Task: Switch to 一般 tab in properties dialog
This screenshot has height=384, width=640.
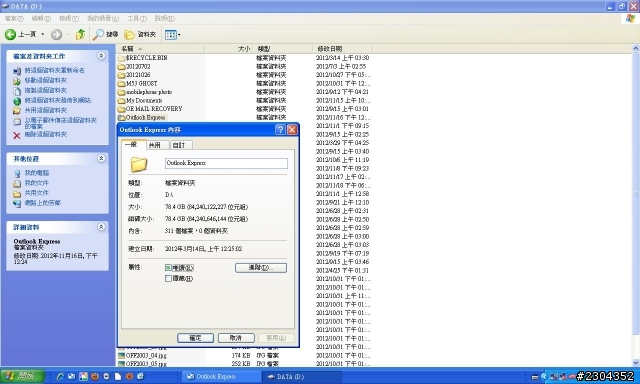Action: point(133,144)
